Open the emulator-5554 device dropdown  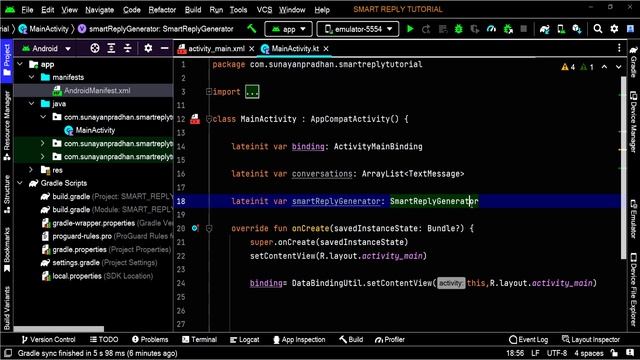(x=358, y=29)
